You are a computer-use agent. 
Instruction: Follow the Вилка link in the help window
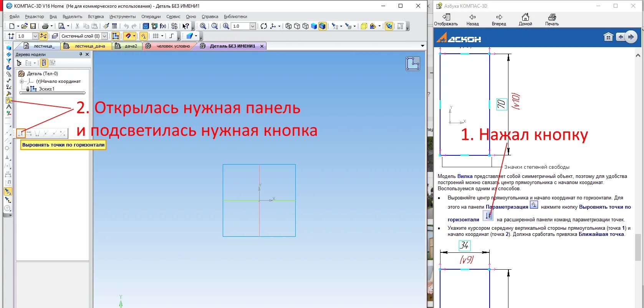(465, 176)
